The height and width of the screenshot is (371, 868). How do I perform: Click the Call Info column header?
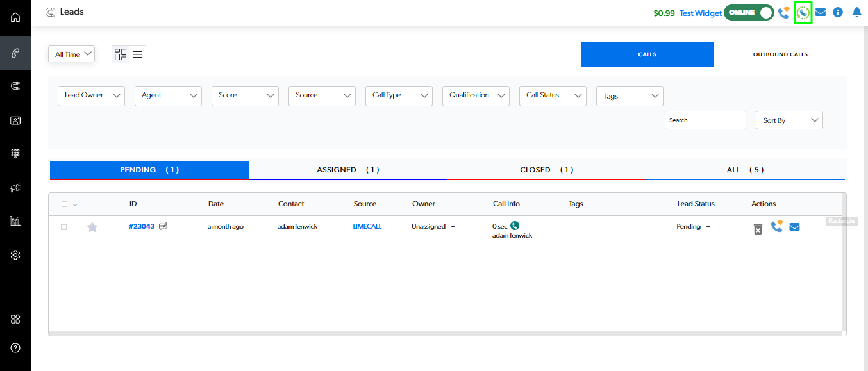pos(506,204)
